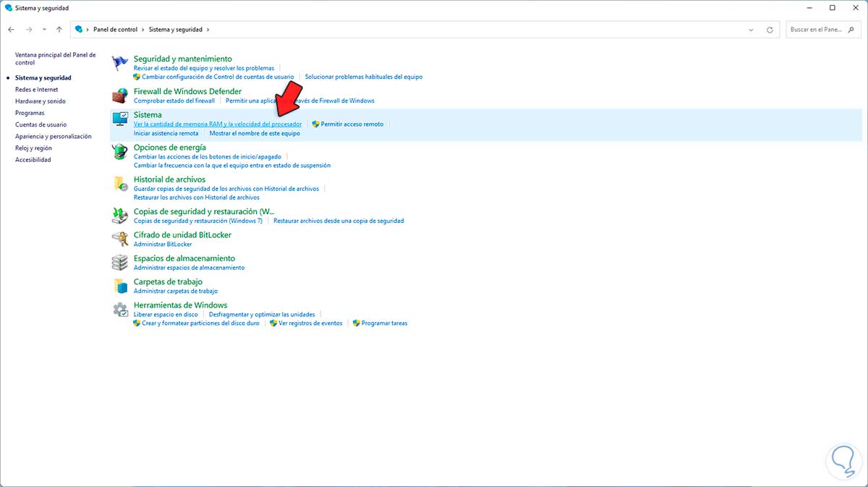Open Cuentas de usuario in sidebar

[x=41, y=124]
